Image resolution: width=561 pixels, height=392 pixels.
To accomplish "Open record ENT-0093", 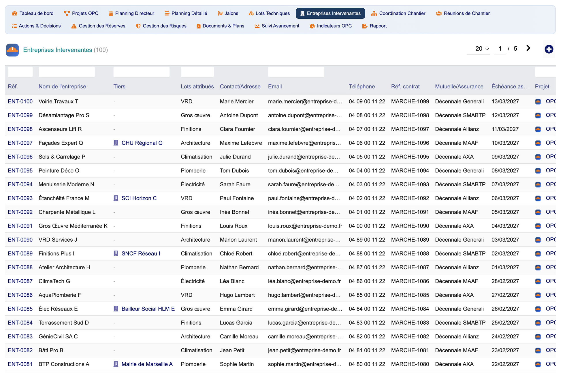I will pyautogui.click(x=20, y=198).
